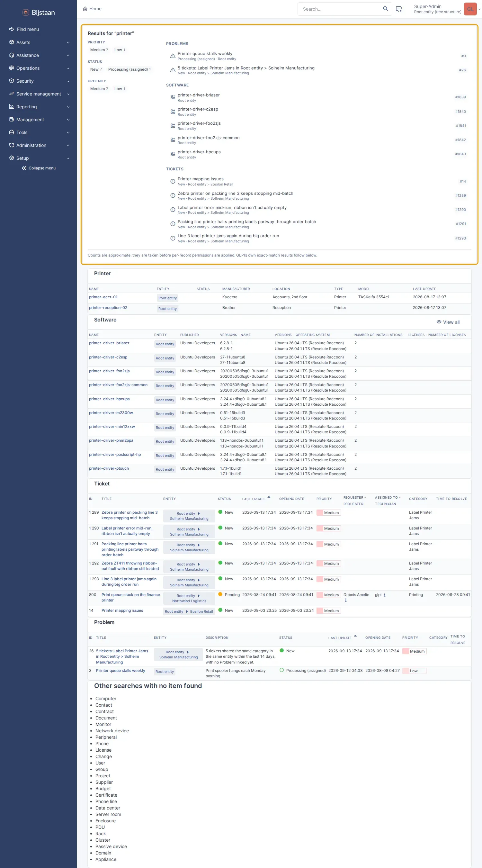Open problem 26 title in Problem table
Image resolution: width=482 pixels, height=868 pixels.
(122, 656)
